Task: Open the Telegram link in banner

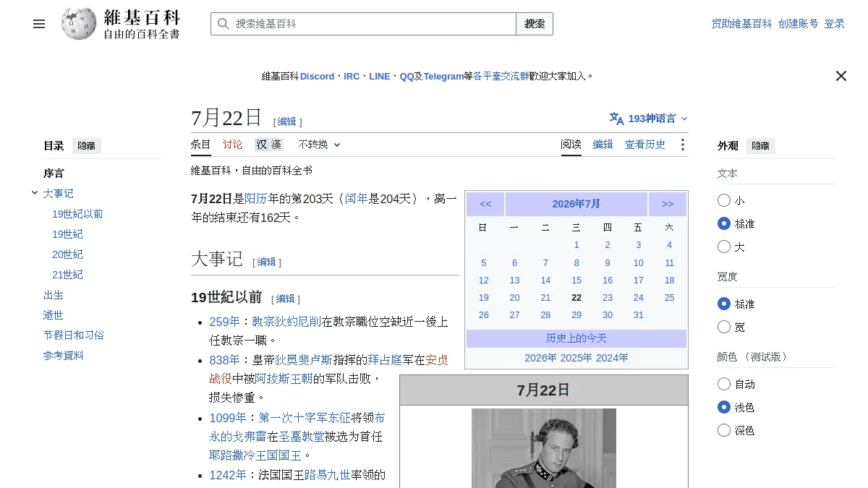Action: click(443, 76)
